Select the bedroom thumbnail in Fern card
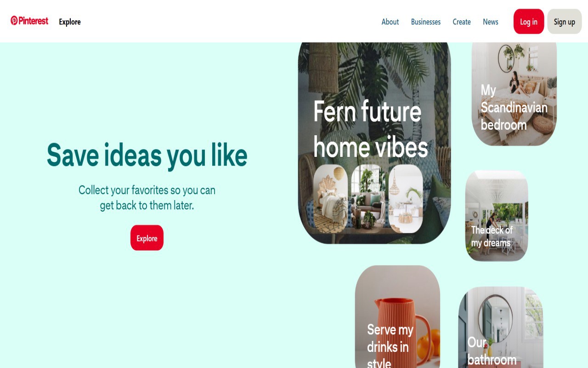Screen dimensions: 588x368 [x=331, y=199]
